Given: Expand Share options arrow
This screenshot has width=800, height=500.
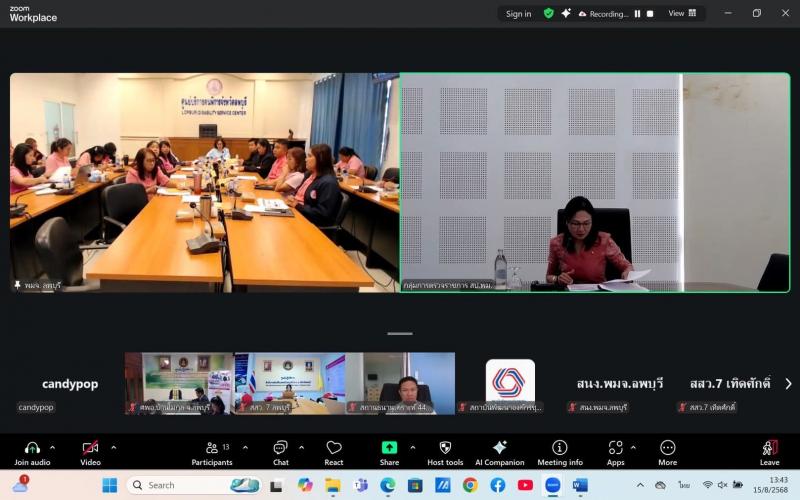Looking at the screenshot, I should (x=413, y=447).
